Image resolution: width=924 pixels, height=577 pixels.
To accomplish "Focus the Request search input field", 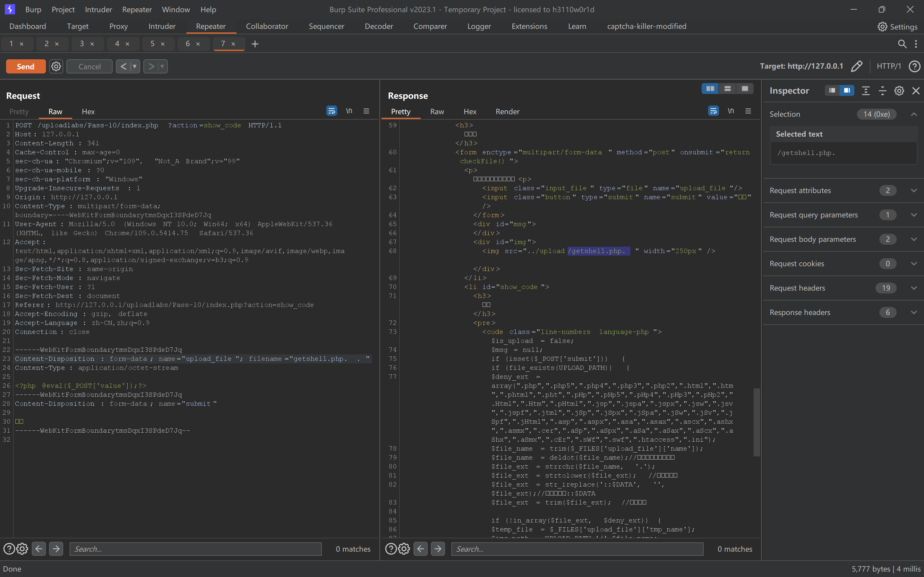I will (x=195, y=549).
